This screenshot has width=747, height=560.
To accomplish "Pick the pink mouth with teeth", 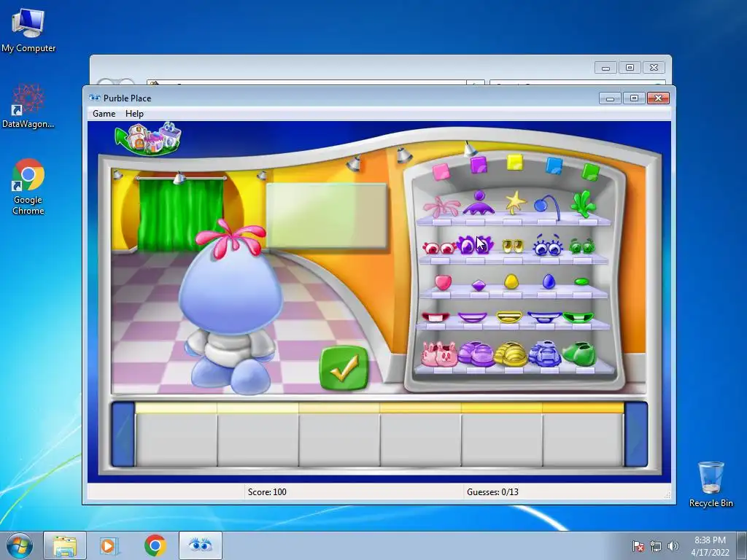I will 436,317.
